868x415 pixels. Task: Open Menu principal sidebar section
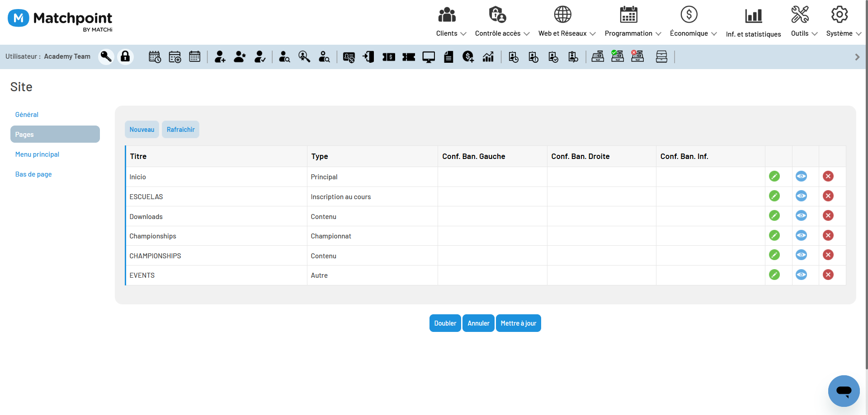[x=37, y=154]
